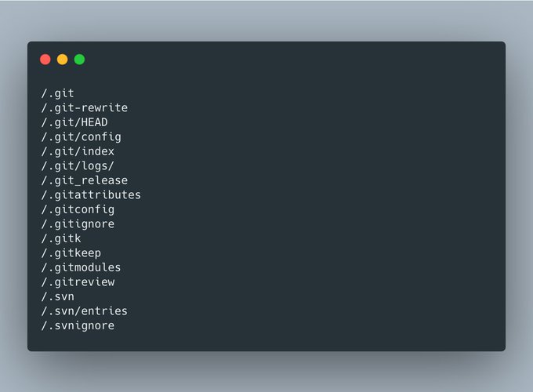Screen dimensions: 533x392
Task: Click the /.git line
Action: (57, 93)
